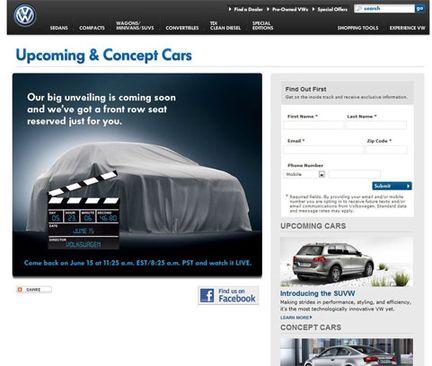This screenshot has width=432, height=366.
Task: Open Special Editions menu
Action: pos(263,26)
